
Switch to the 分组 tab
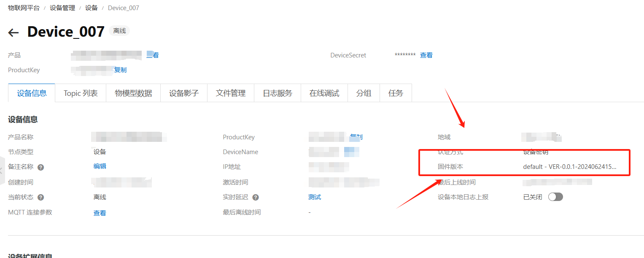coord(364,92)
